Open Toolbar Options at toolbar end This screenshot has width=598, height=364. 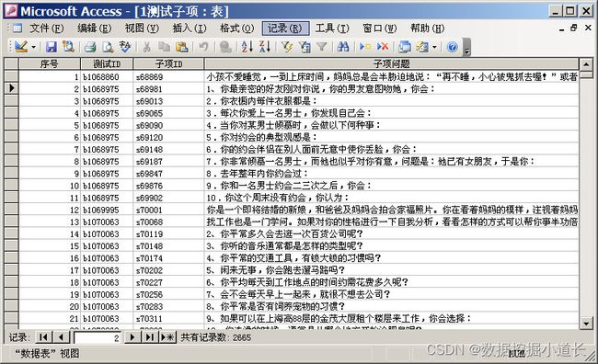point(466,47)
